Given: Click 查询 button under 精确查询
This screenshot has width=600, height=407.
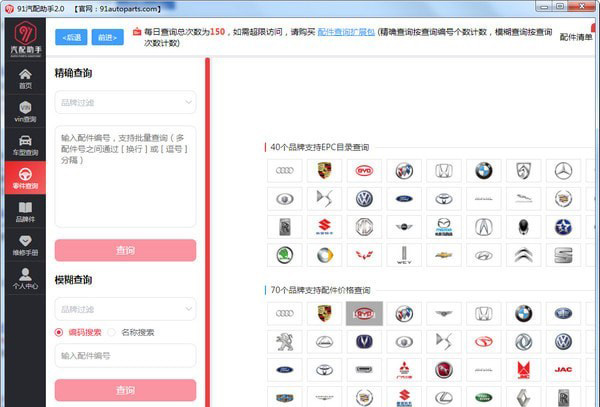Looking at the screenshot, I should [x=126, y=250].
